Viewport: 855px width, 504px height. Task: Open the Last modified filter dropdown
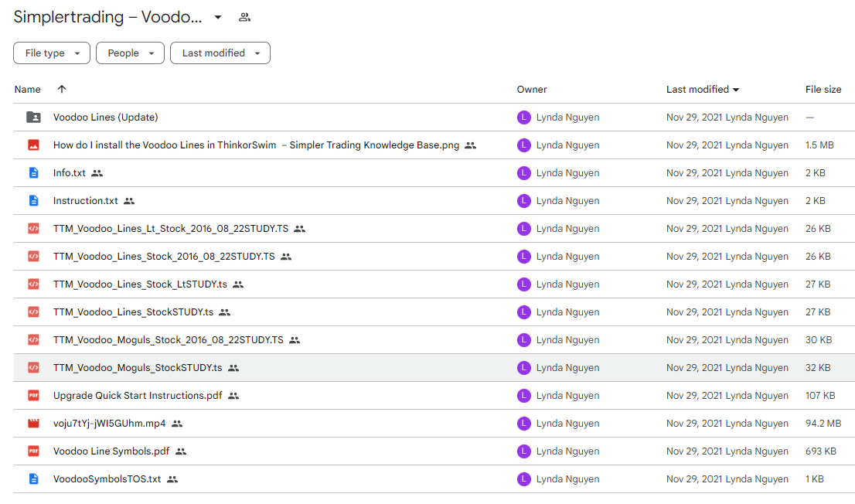point(220,53)
